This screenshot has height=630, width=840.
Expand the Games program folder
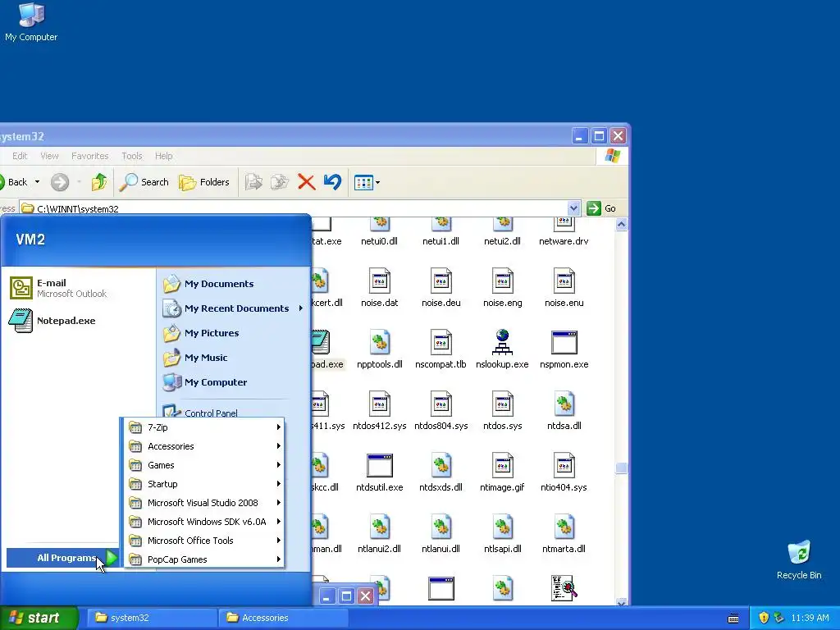204,465
